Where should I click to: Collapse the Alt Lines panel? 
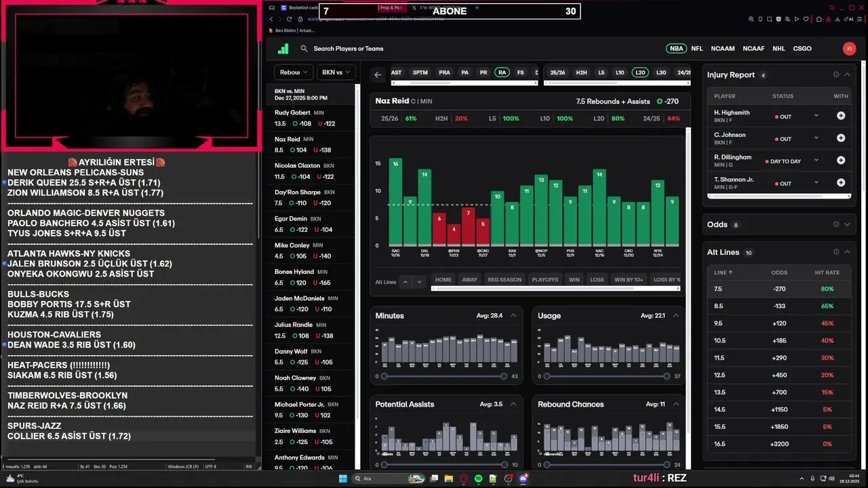847,252
